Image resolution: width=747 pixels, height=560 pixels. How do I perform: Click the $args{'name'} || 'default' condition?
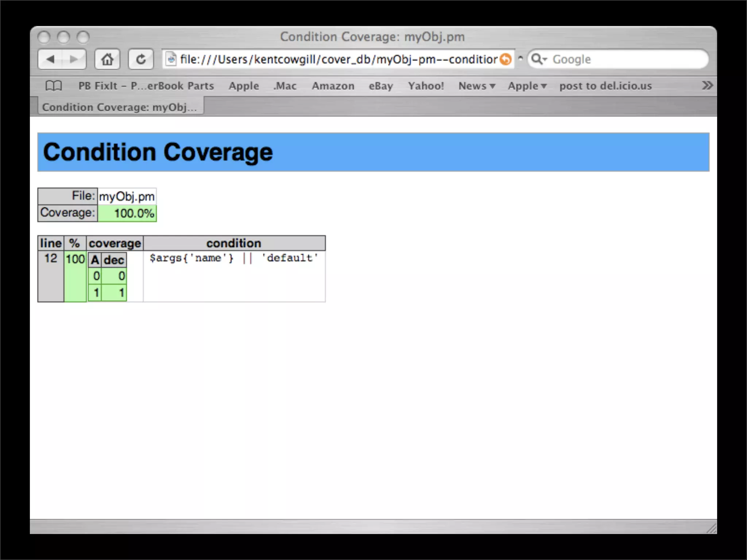coord(234,258)
